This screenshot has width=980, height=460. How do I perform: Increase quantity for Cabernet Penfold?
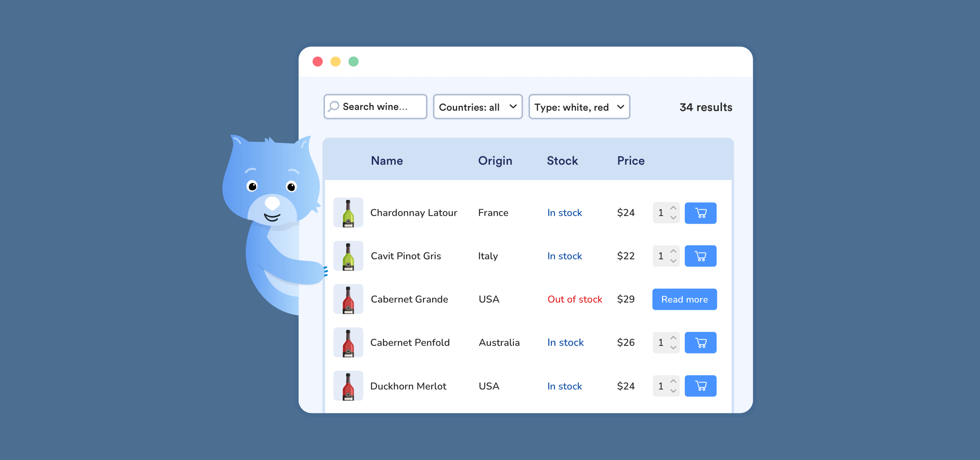673,338
